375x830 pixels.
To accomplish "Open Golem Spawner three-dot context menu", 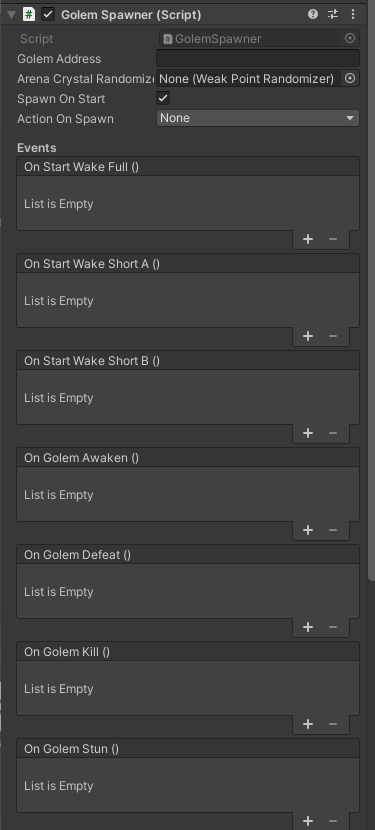I will [353, 14].
